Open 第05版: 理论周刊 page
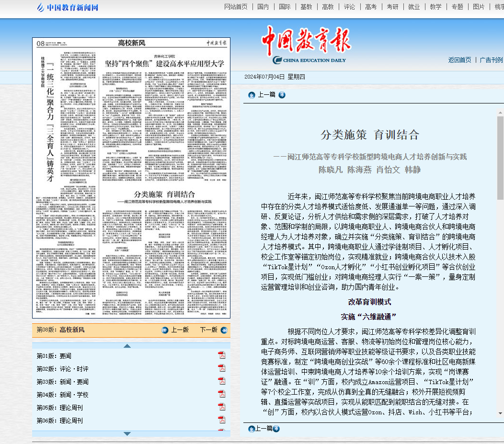Image resolution: width=504 pixels, height=444 pixels. [59, 408]
